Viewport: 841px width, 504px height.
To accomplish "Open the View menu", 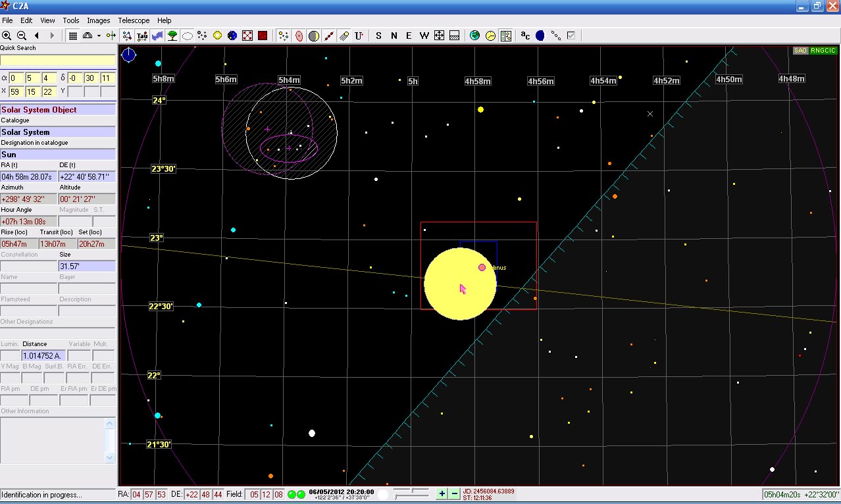I will point(47,20).
